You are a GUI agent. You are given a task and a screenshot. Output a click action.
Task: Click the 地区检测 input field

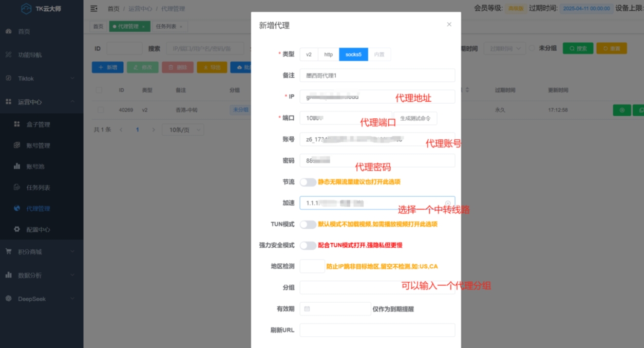[x=312, y=266]
